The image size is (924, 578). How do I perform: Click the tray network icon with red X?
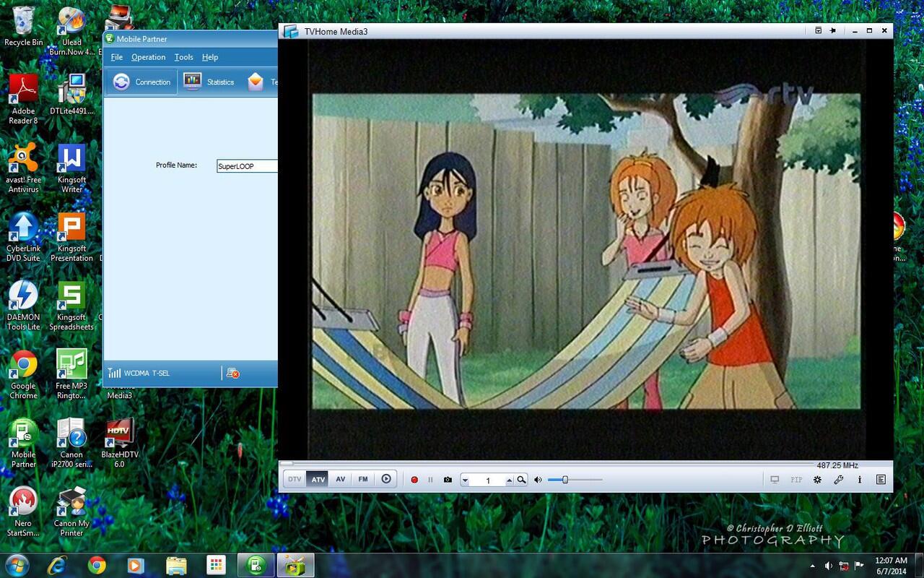[844, 566]
